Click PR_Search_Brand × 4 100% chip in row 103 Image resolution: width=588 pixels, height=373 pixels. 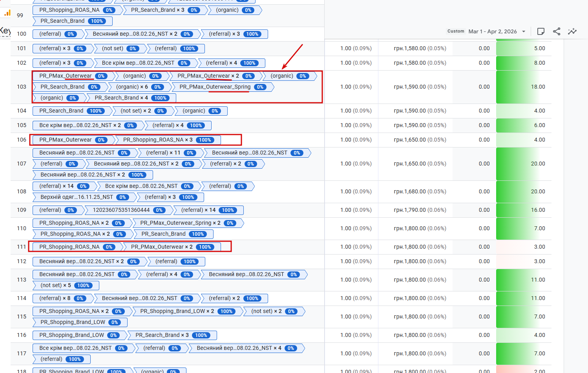tap(131, 98)
